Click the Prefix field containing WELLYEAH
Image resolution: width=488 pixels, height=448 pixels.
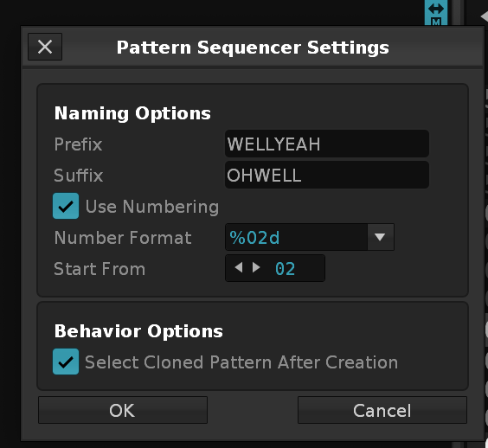coord(327,144)
